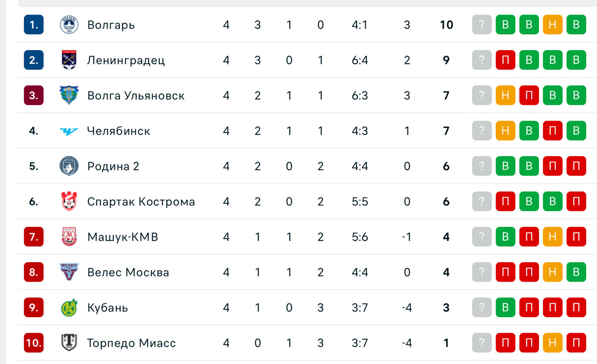Click the Спартак Кострома club crest

(x=69, y=202)
